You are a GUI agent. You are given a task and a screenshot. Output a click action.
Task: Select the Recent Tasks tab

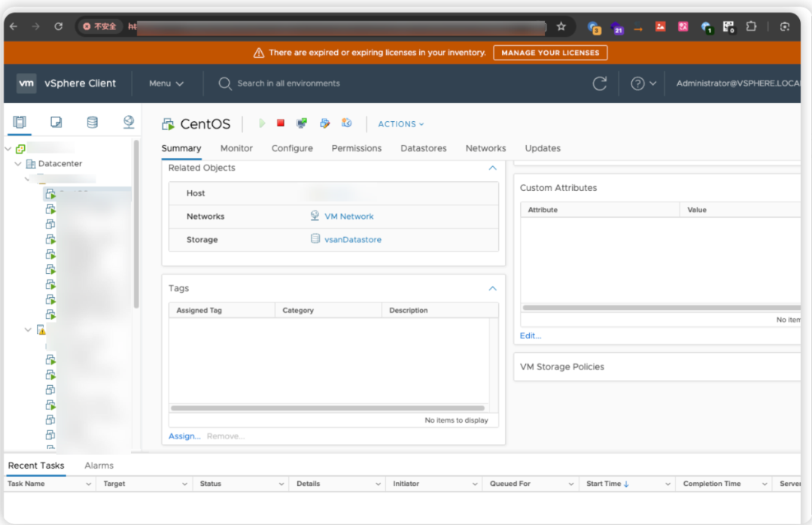click(36, 466)
